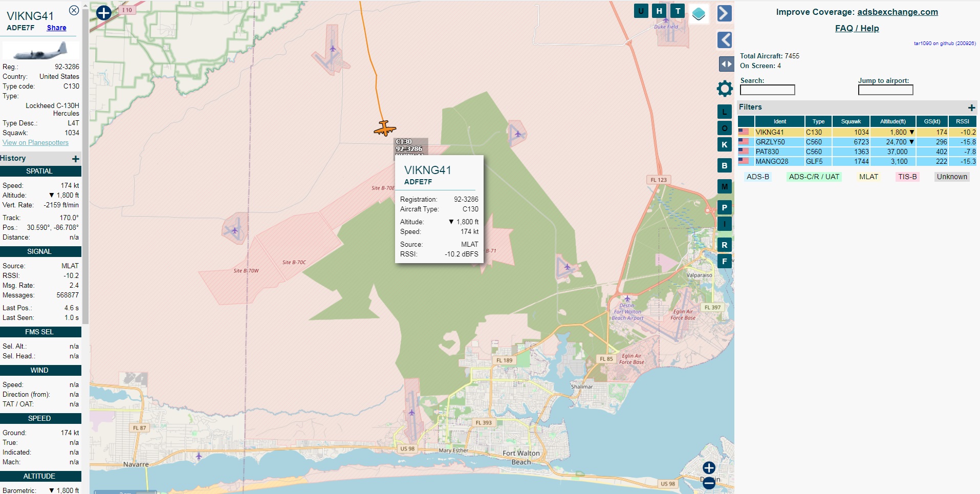Click Destin-Fort Walton Beach Airport icon
Screen dimensions: 980x494
pyautogui.click(x=627, y=298)
